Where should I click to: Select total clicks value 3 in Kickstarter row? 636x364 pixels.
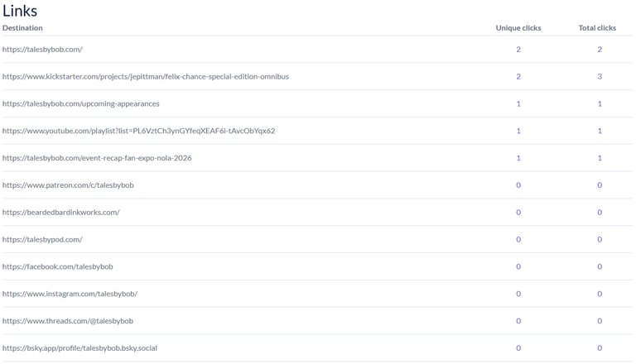(600, 77)
